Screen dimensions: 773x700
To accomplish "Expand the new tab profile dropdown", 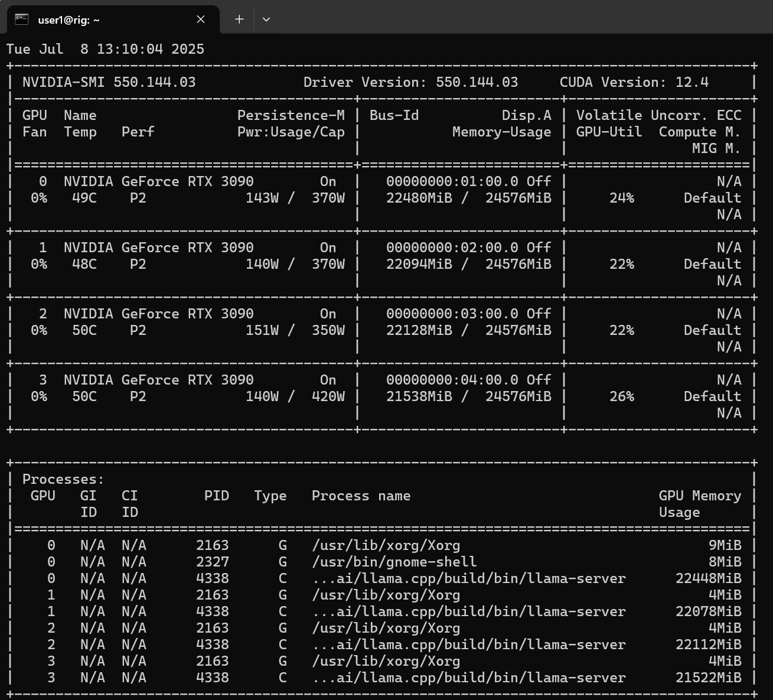I will [266, 19].
